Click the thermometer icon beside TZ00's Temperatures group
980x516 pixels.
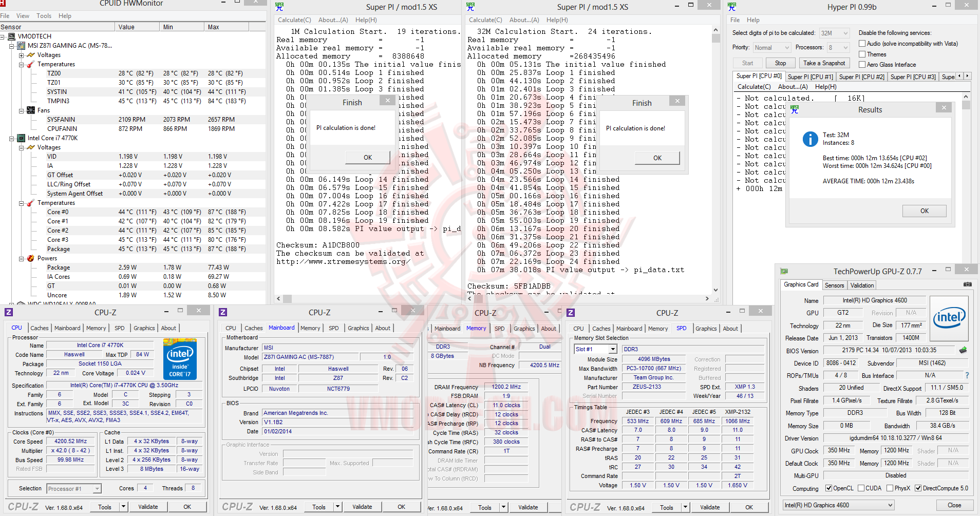click(x=31, y=64)
